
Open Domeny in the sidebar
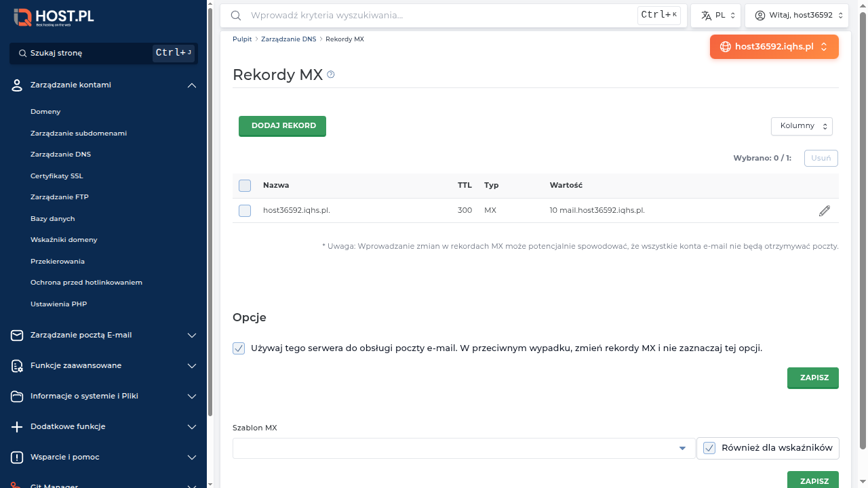(45, 112)
